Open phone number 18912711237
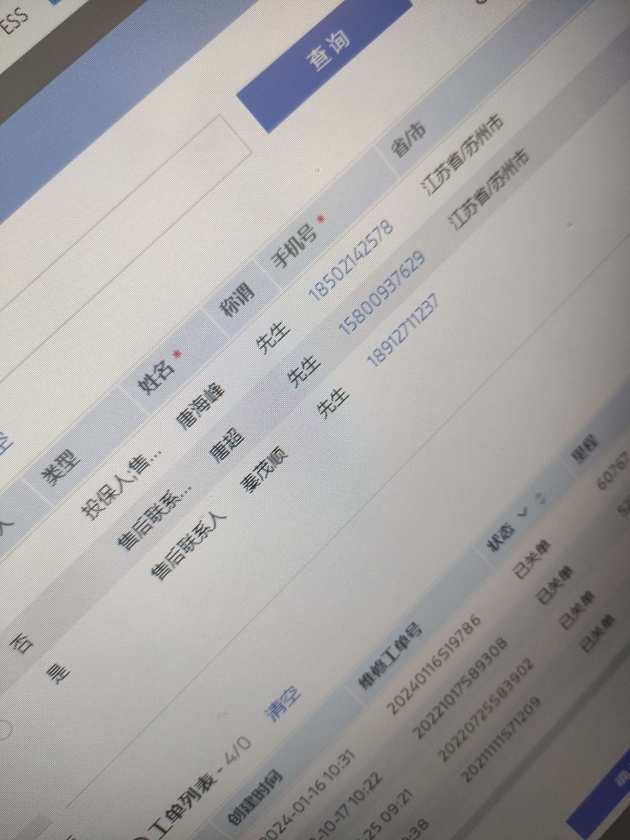This screenshot has height=840, width=630. pyautogui.click(x=403, y=331)
